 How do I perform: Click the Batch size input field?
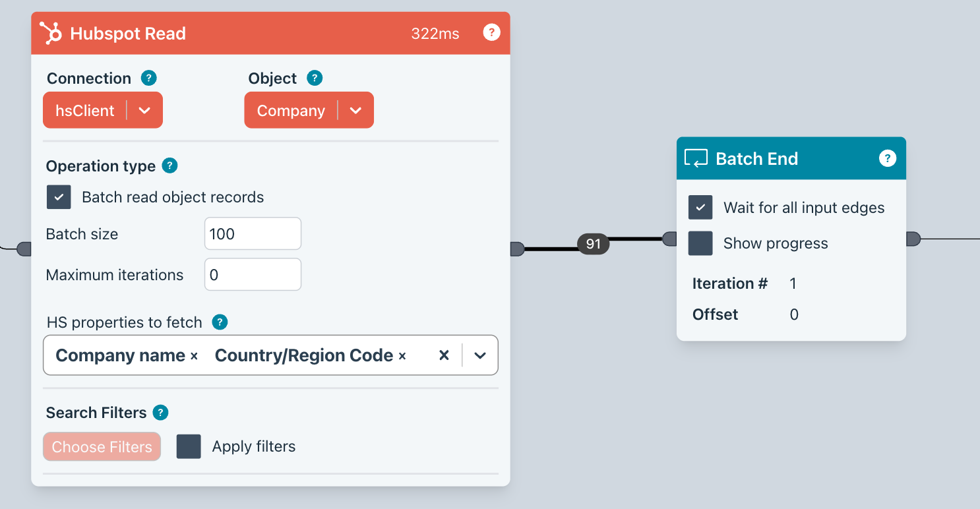(x=253, y=234)
